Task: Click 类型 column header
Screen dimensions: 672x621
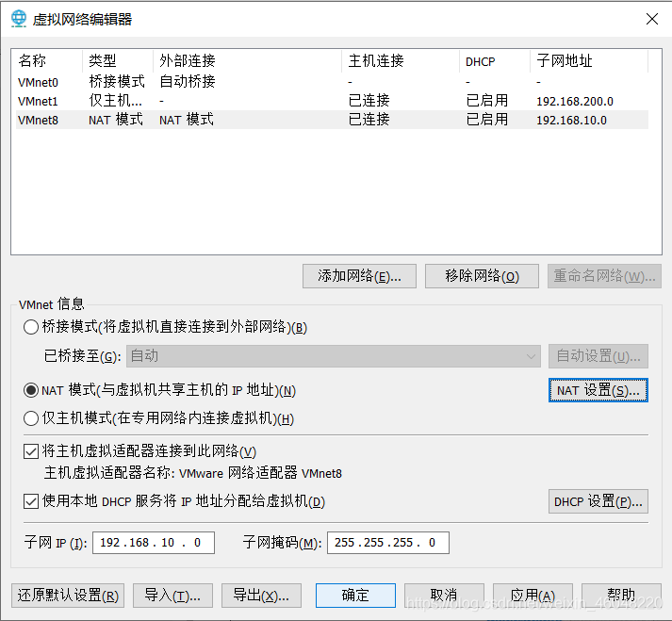Action: coord(118,61)
